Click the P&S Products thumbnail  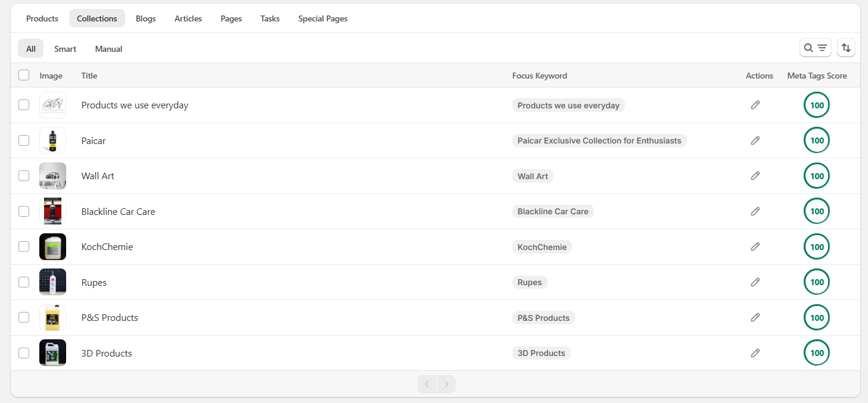52,317
